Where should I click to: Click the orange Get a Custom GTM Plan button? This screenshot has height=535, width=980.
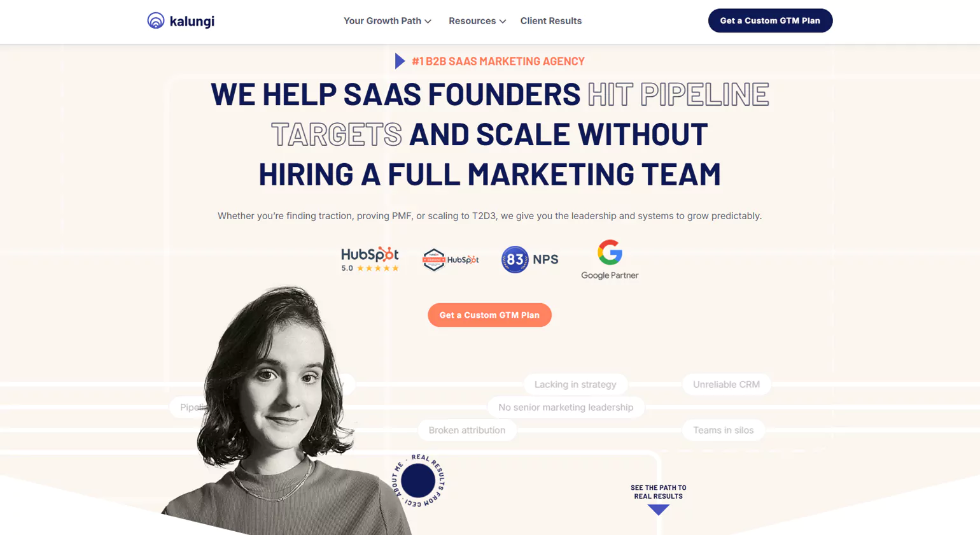(x=489, y=315)
